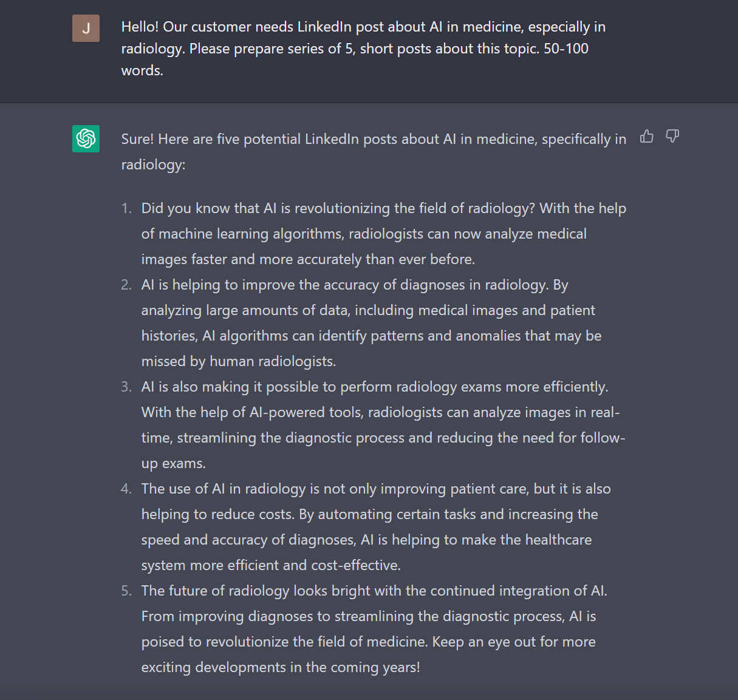Click the user prompt message text
This screenshot has height=700, width=738.
(x=363, y=49)
